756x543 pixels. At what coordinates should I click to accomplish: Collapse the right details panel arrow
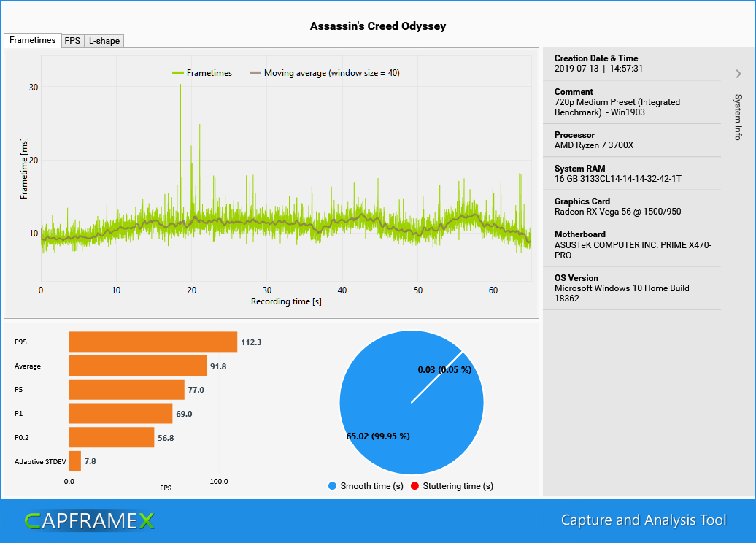pos(738,74)
